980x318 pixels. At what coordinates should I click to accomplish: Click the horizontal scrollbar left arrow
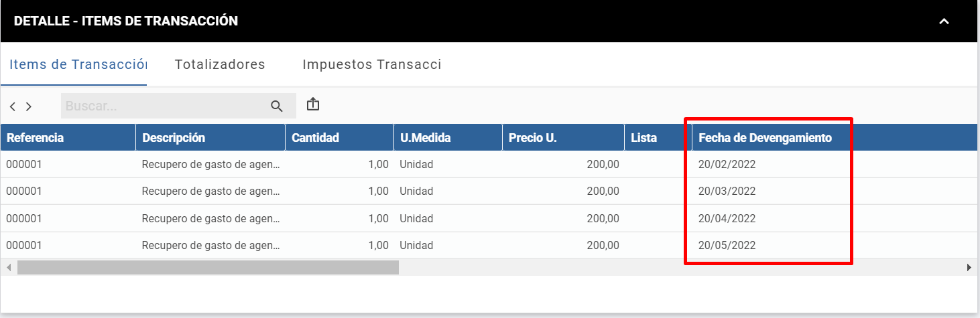pyautogui.click(x=8, y=267)
